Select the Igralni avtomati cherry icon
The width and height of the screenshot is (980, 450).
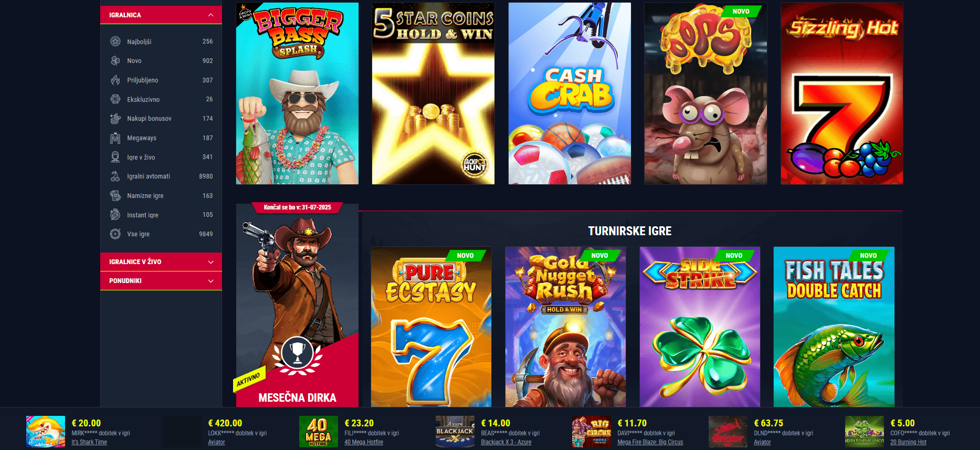[115, 176]
